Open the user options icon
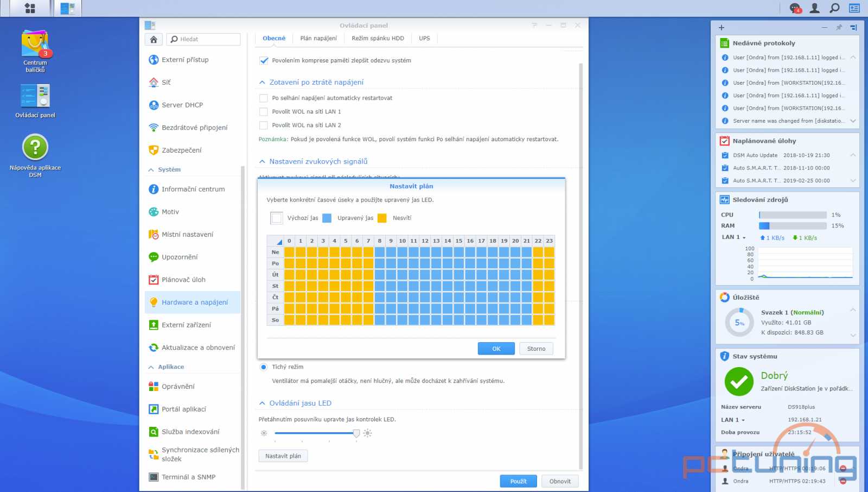The width and height of the screenshot is (868, 492). coord(814,8)
